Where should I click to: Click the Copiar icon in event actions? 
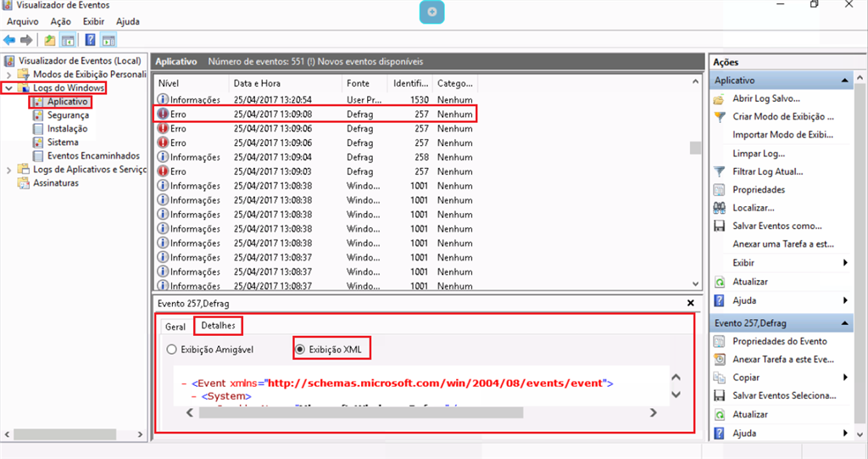coord(719,378)
